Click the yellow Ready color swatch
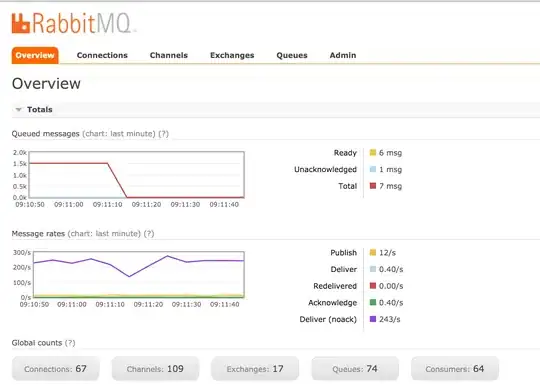This screenshot has width=540, height=388. pyautogui.click(x=373, y=153)
